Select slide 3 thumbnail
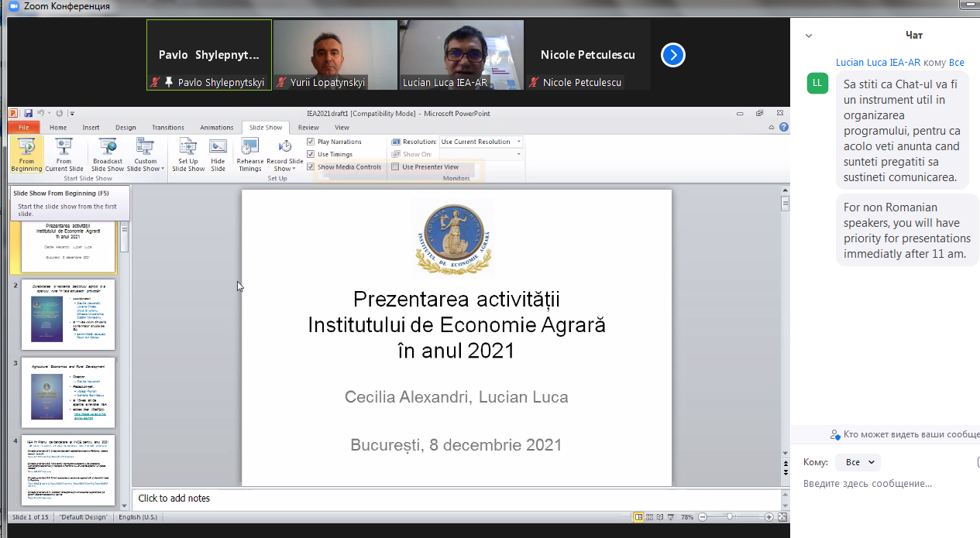This screenshot has width=980, height=538. click(68, 392)
